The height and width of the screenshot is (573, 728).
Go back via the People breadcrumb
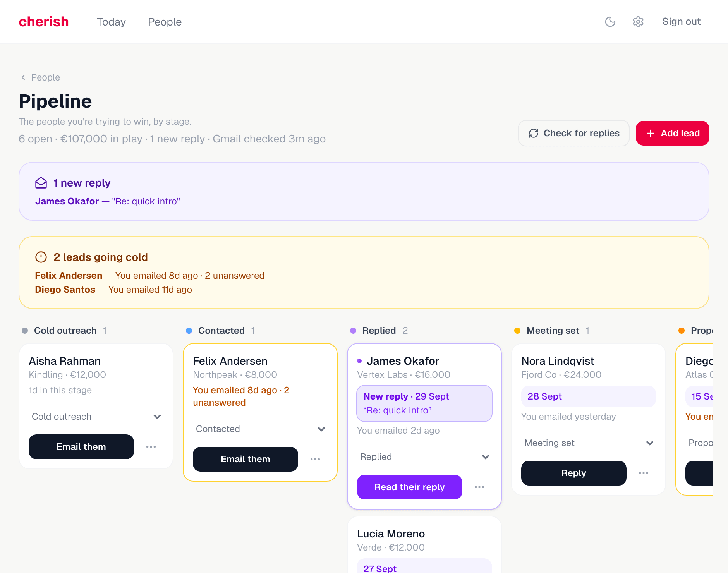[x=45, y=77]
